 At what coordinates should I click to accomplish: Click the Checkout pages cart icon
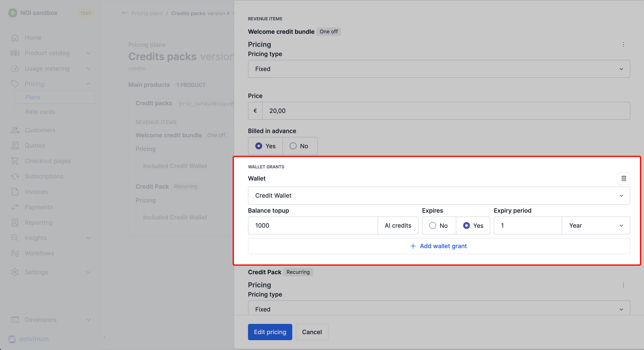point(15,161)
